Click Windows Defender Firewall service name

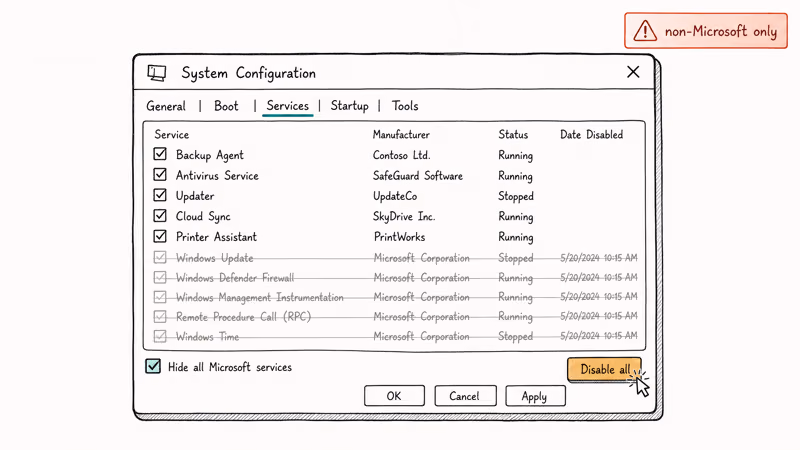coord(235,278)
